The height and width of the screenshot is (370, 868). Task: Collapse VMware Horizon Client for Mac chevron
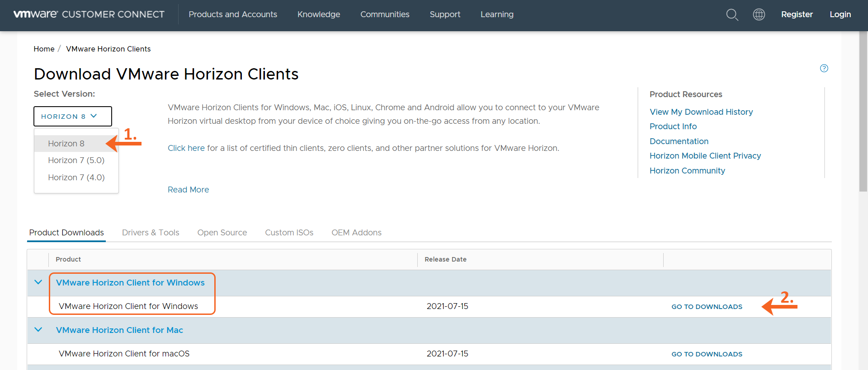[38, 330]
